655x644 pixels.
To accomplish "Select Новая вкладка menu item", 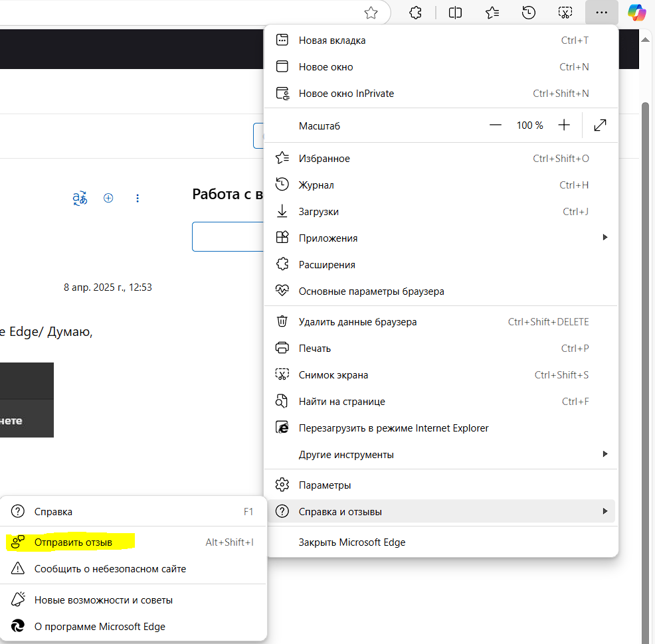I will point(440,40).
